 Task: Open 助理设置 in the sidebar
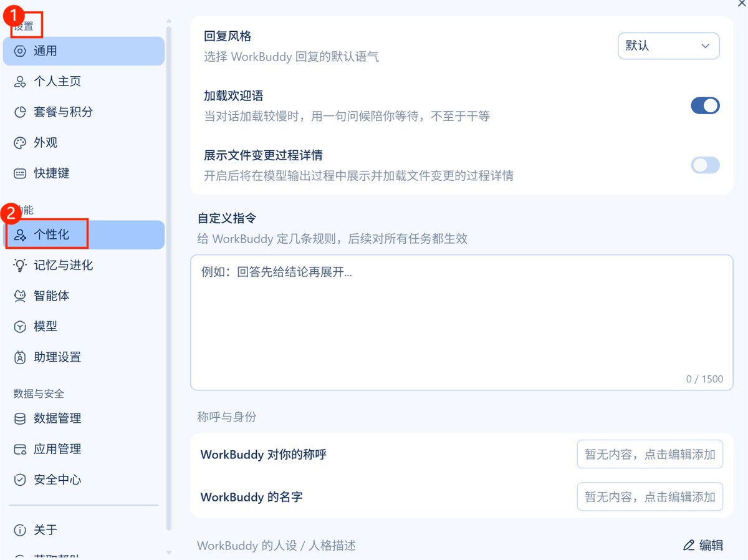[84, 357]
